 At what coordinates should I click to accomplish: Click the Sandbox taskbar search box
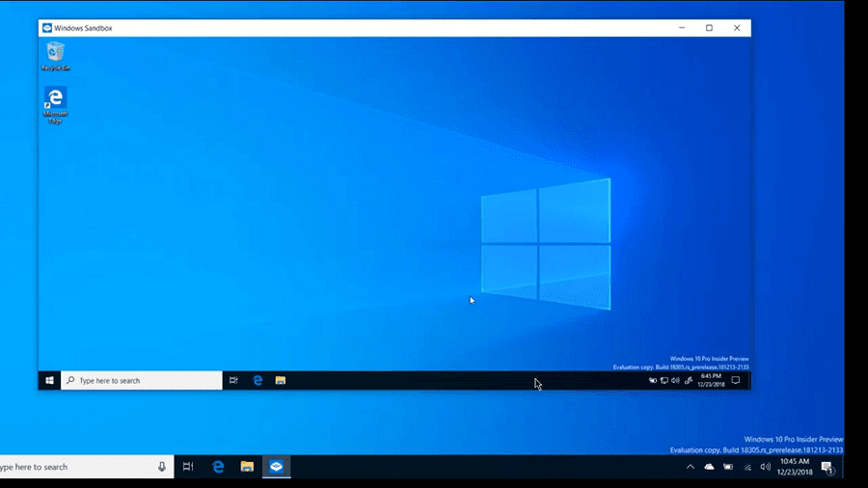point(142,381)
